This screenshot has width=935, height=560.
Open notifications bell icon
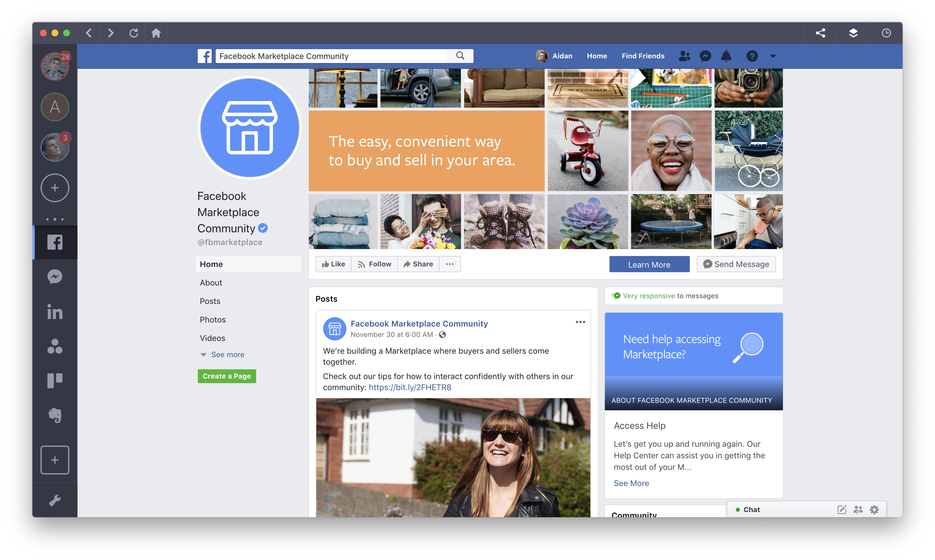coord(726,56)
